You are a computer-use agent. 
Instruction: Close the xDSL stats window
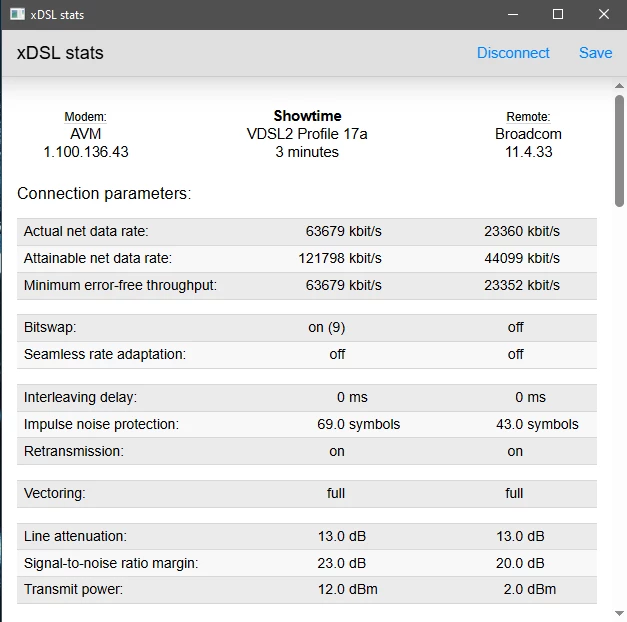coord(604,14)
